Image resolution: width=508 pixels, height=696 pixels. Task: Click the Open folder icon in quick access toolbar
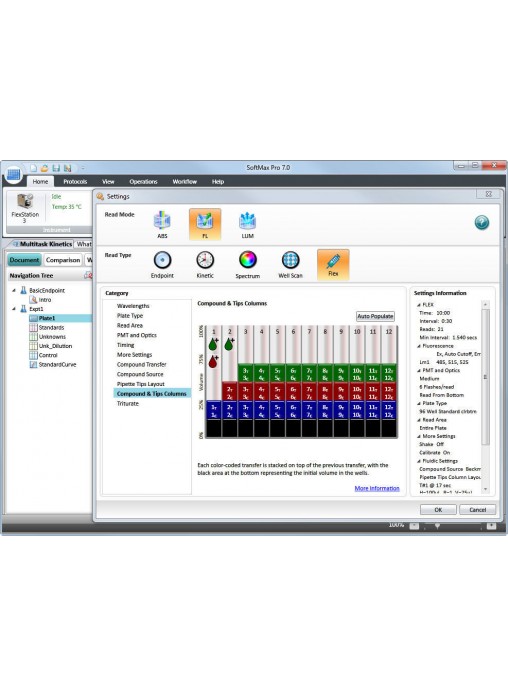(x=44, y=168)
